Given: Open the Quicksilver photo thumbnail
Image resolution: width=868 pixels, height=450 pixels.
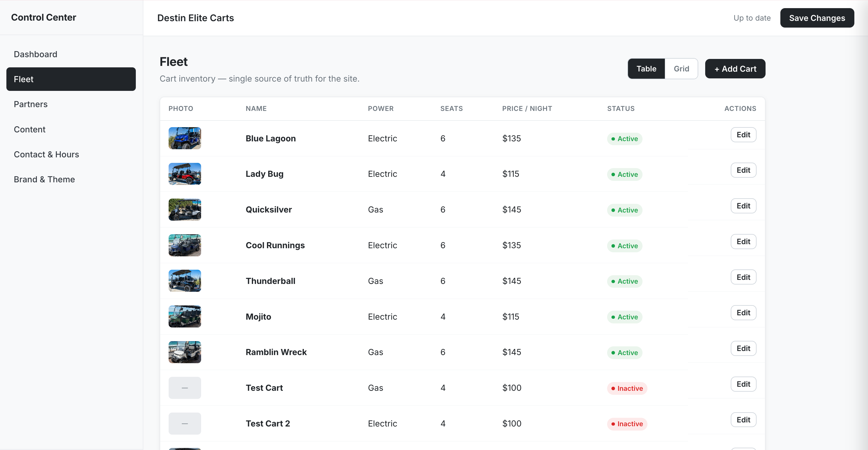Looking at the screenshot, I should coord(185,210).
